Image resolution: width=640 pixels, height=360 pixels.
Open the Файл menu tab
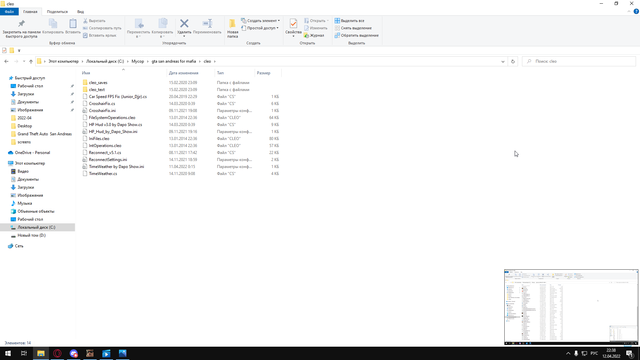[9, 11]
